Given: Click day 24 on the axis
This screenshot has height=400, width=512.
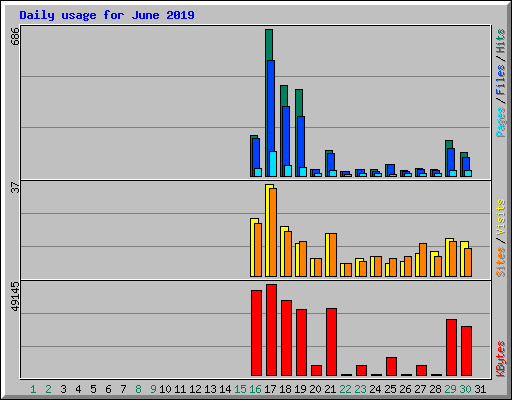Looking at the screenshot, I should click(x=375, y=389).
